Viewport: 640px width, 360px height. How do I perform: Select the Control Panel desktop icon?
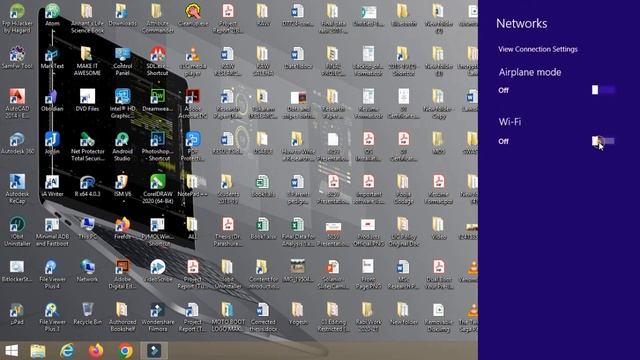[122, 61]
